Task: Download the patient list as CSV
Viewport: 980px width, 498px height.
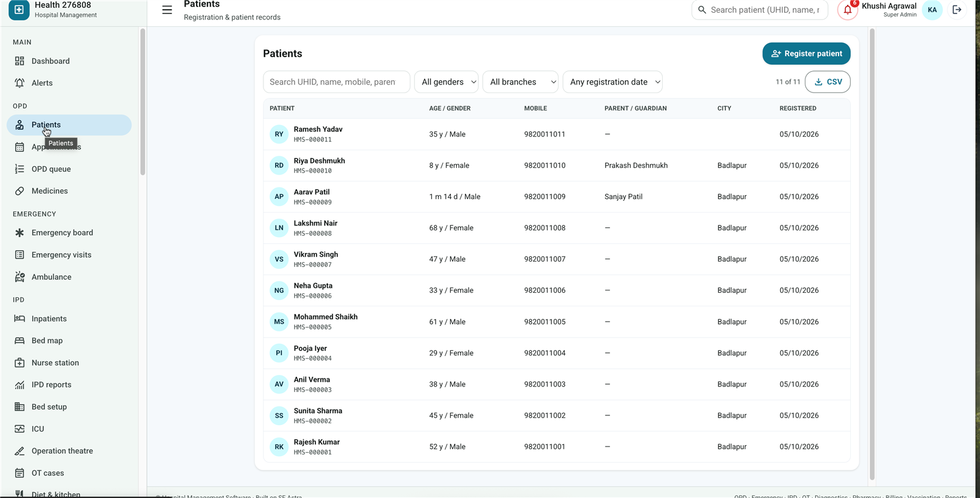Action: pos(827,81)
